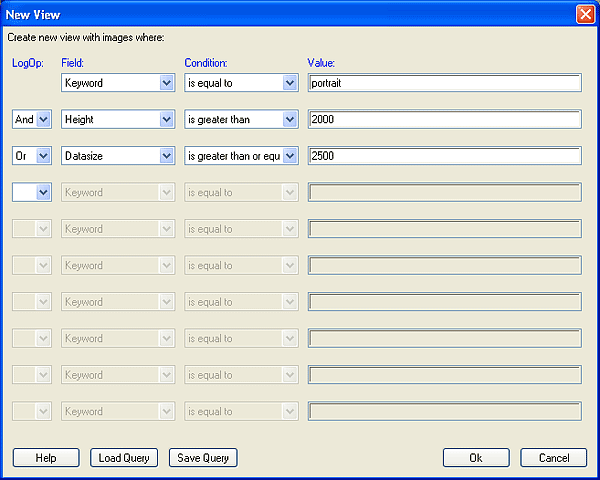Viewport: 600px width, 480px height.
Task: Change the 'Or' logical operator dropdown
Action: [x=43, y=156]
